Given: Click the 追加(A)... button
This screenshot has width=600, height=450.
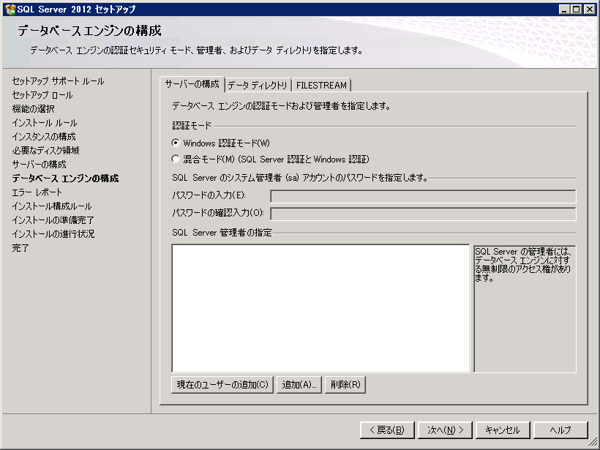Looking at the screenshot, I should (299, 385).
